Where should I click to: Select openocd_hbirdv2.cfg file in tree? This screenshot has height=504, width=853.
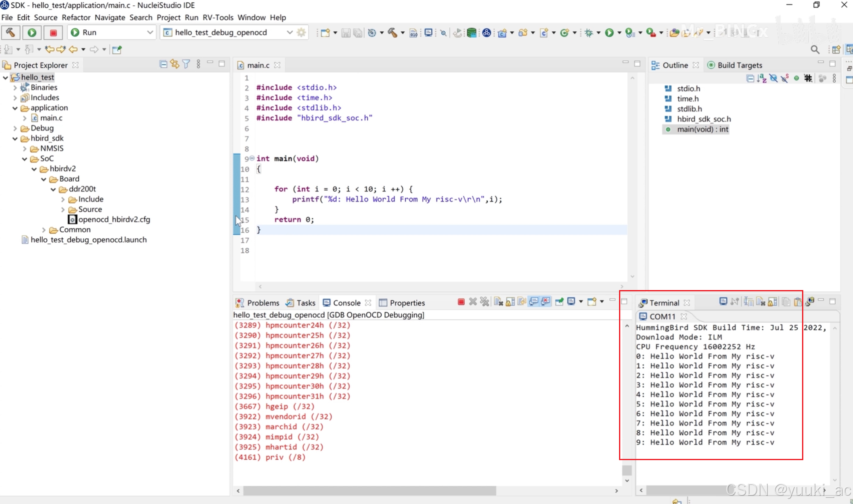click(114, 219)
